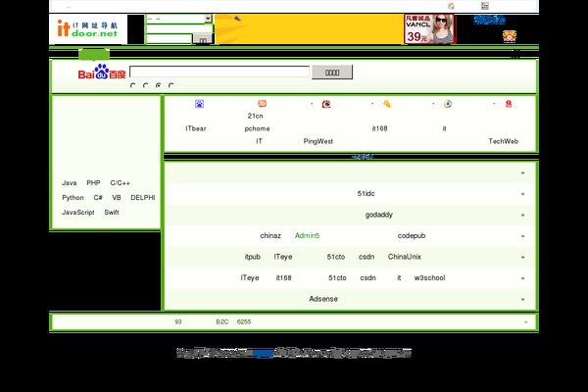Click the colorful circle icon in site list
Screen dimensions: 588x392
[x=448, y=104]
